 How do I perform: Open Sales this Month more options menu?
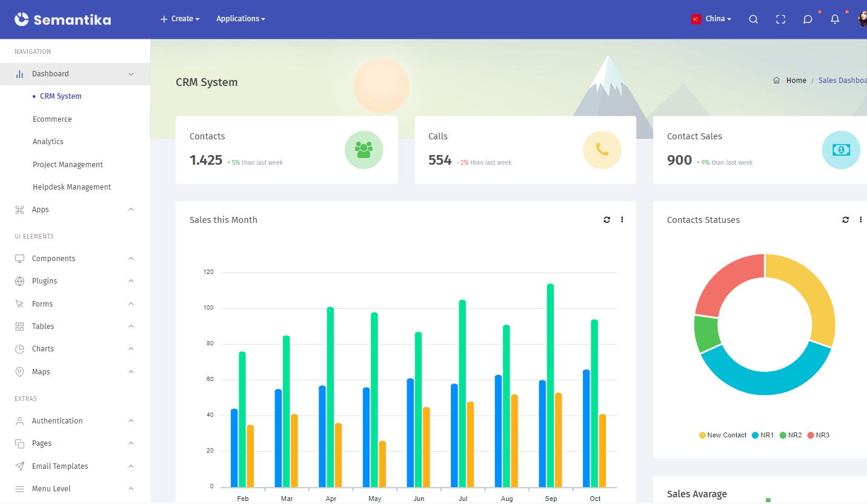coord(622,220)
